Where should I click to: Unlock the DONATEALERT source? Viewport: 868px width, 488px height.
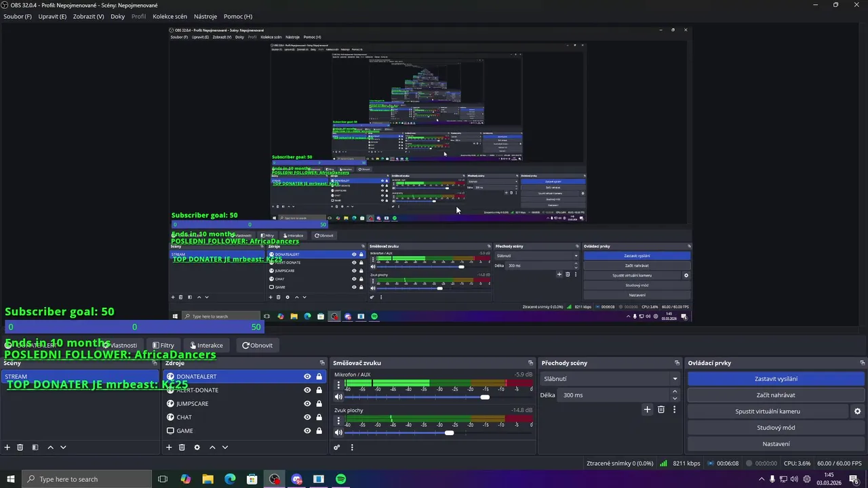tap(319, 377)
